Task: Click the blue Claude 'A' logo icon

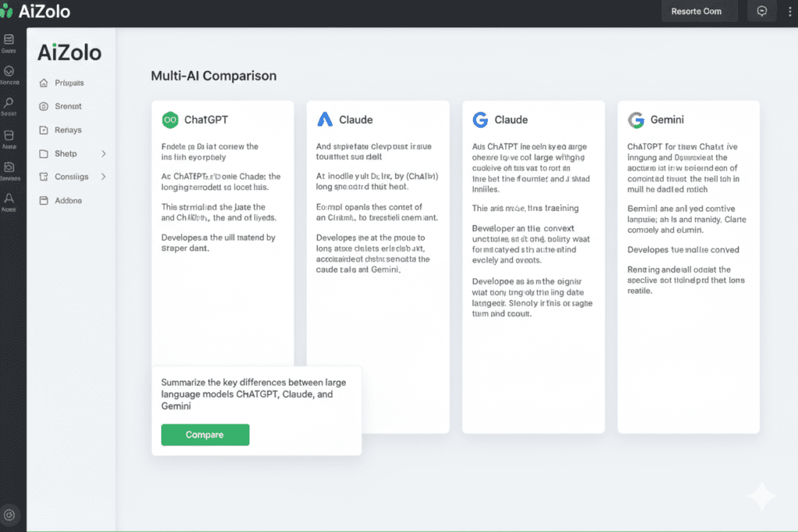Action: (325, 120)
